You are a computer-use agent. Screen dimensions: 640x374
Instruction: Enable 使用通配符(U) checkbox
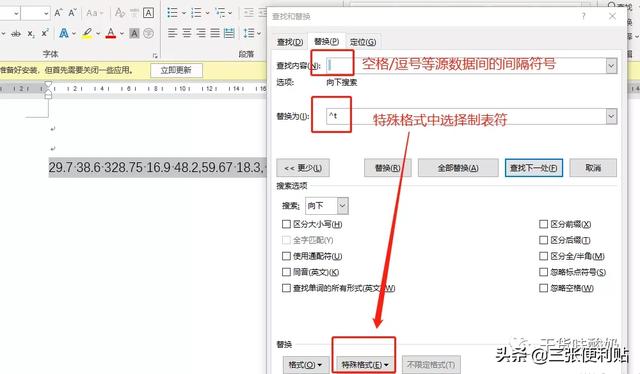(286, 256)
